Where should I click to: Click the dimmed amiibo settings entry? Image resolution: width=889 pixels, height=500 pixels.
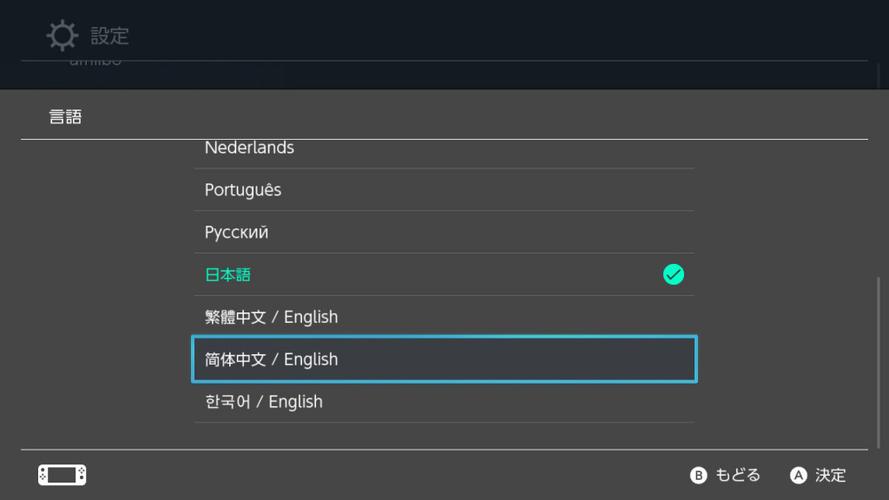pos(95,62)
